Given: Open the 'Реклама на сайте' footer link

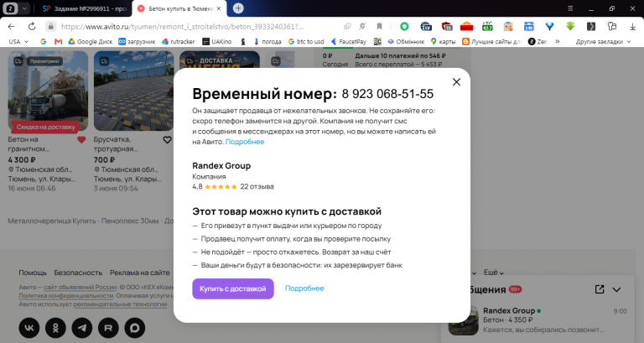Looking at the screenshot, I should pyautogui.click(x=140, y=273).
